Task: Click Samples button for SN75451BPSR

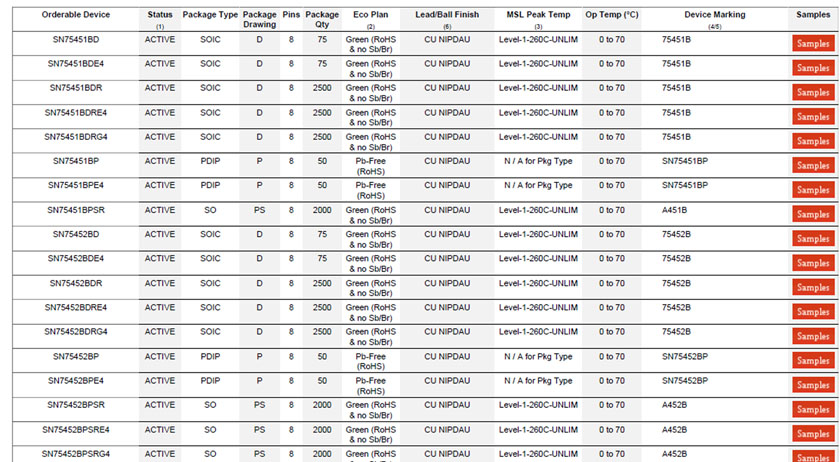Action: coord(813,214)
